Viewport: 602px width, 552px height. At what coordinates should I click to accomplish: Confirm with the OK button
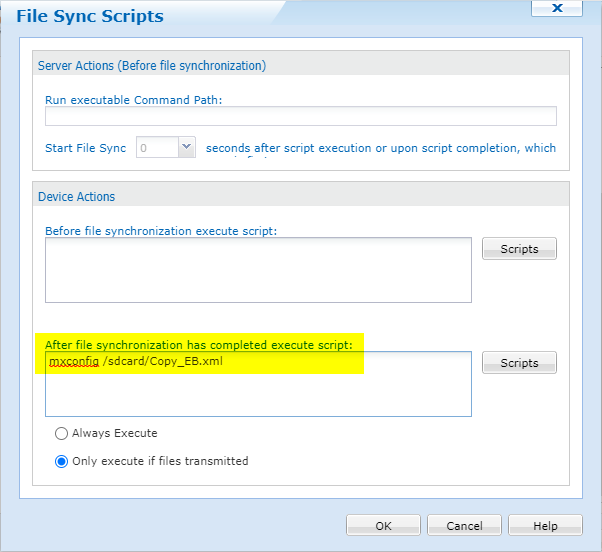click(383, 526)
